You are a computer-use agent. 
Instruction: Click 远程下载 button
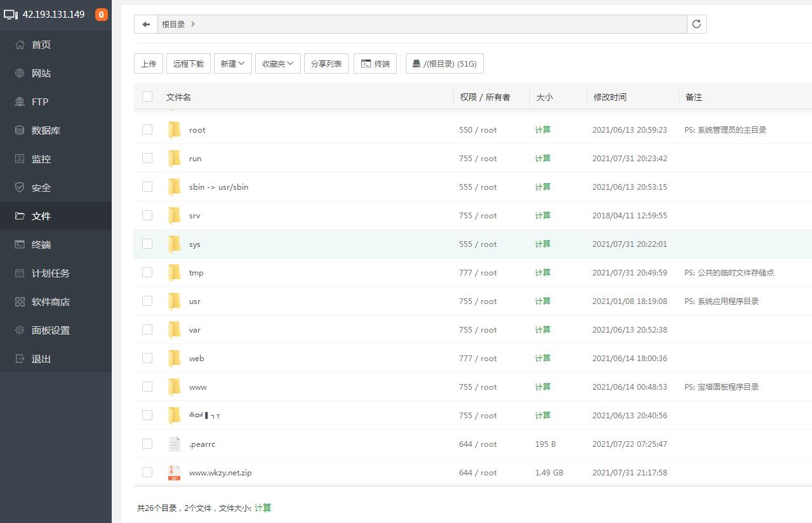coord(189,63)
